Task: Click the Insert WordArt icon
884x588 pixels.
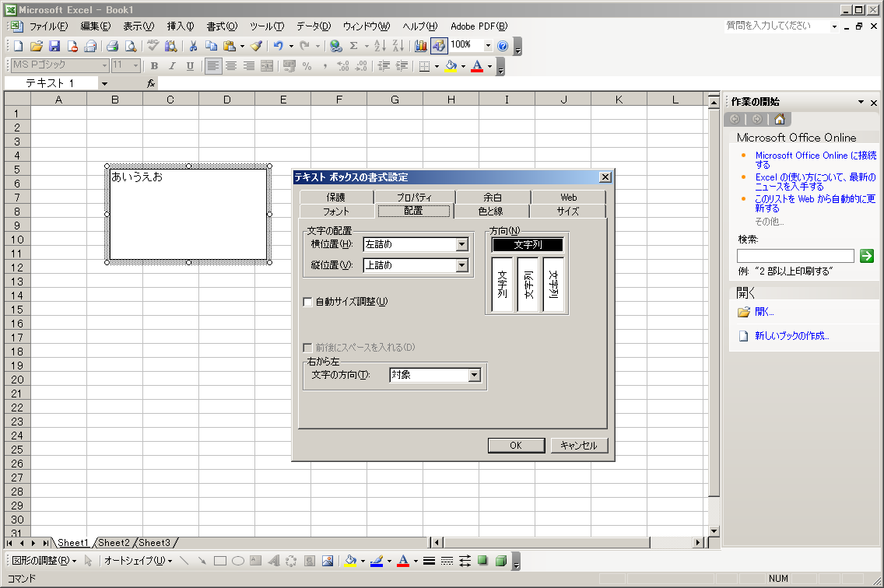Action: 274,561
